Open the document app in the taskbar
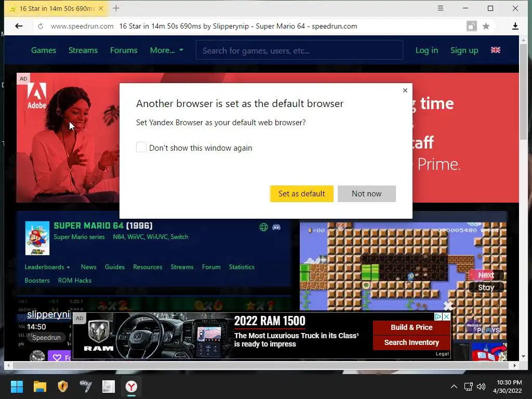Viewport: 532px width, 399px height. click(109, 387)
